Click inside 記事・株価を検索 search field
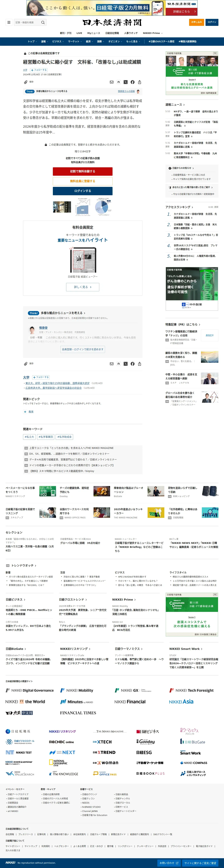 (27, 23)
